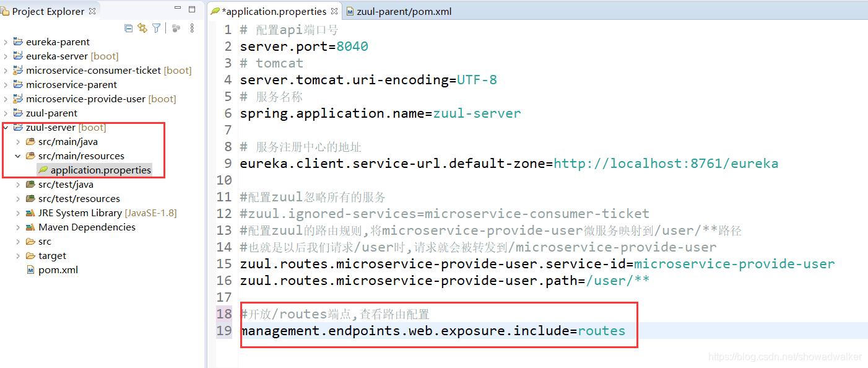Viewport: 868px width, 368px height.
Task: Select the eureka-server [boot] project
Action: tap(72, 56)
